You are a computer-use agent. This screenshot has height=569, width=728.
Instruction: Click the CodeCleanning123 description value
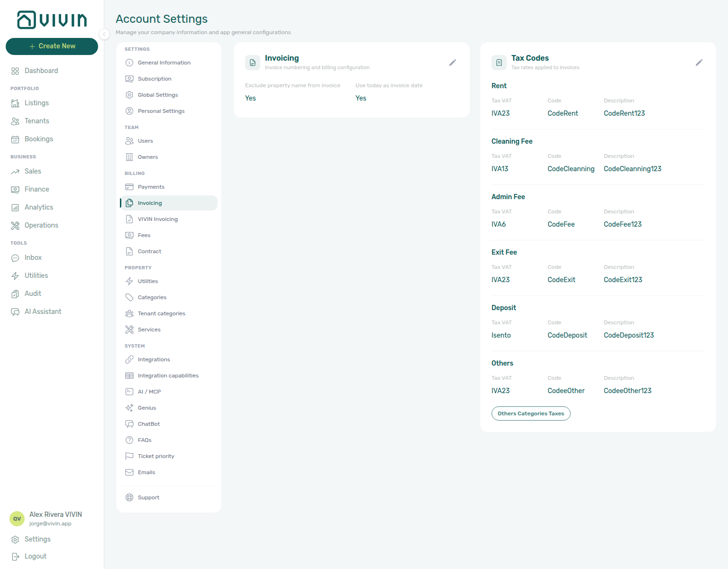(633, 169)
